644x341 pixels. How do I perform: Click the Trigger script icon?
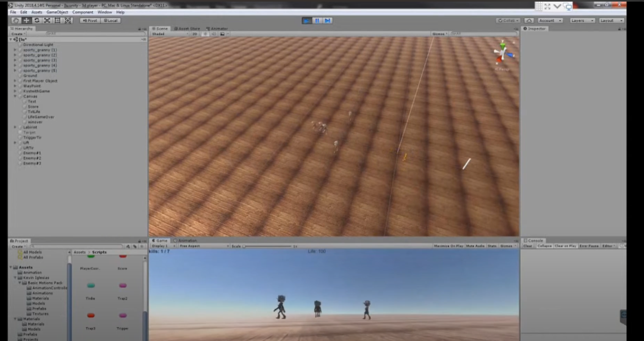pos(123,316)
